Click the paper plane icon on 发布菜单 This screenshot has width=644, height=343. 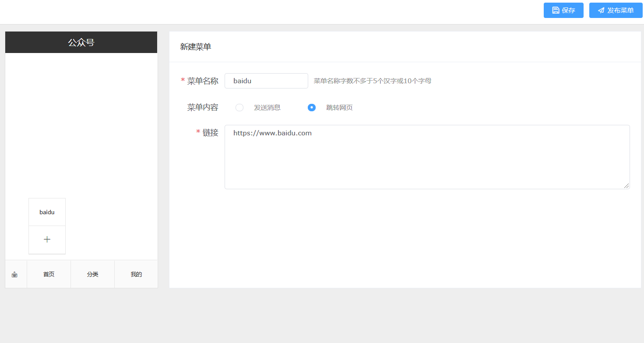click(x=601, y=10)
